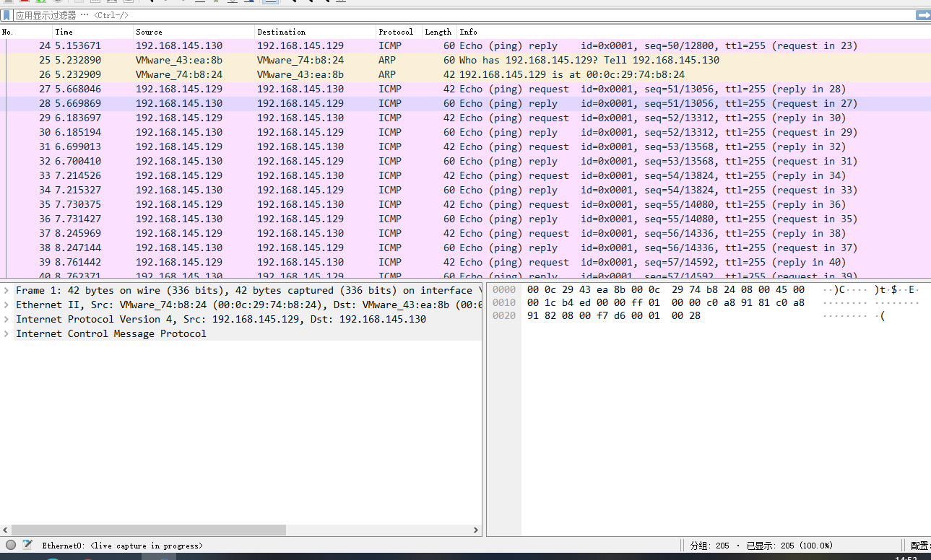Select packet 31 echo request seq=53
The image size is (931, 560).
[x=465, y=146]
